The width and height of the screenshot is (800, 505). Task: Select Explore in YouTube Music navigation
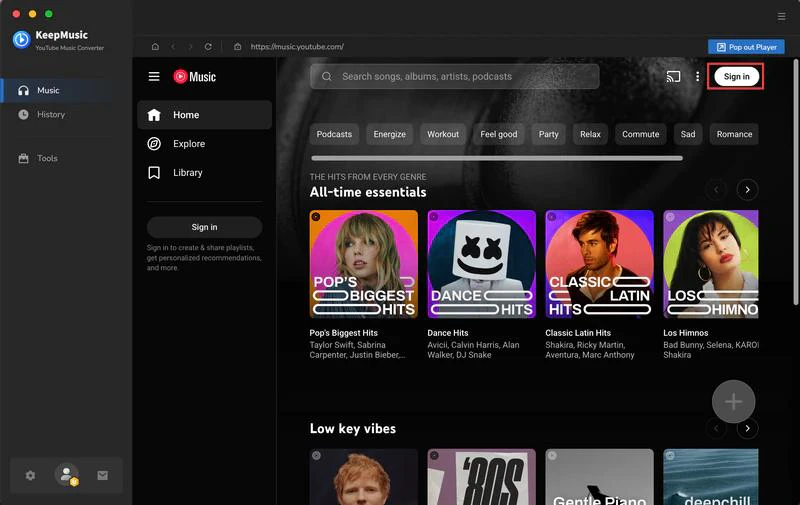(204, 144)
